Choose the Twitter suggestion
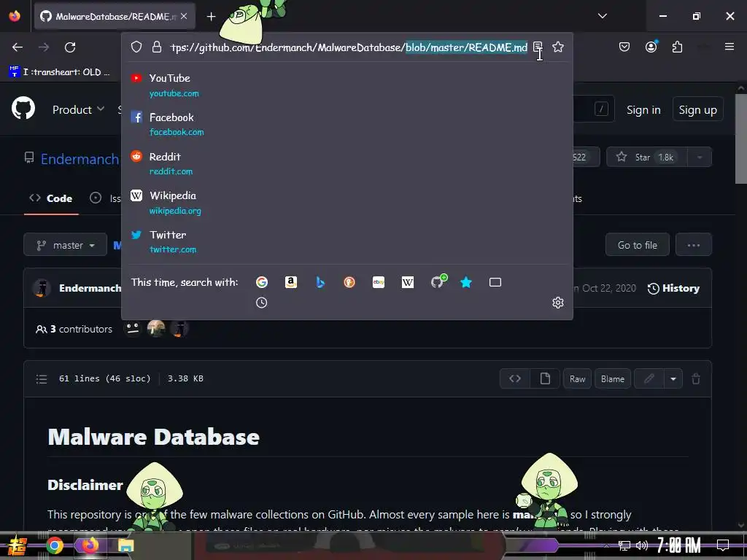 click(x=347, y=241)
